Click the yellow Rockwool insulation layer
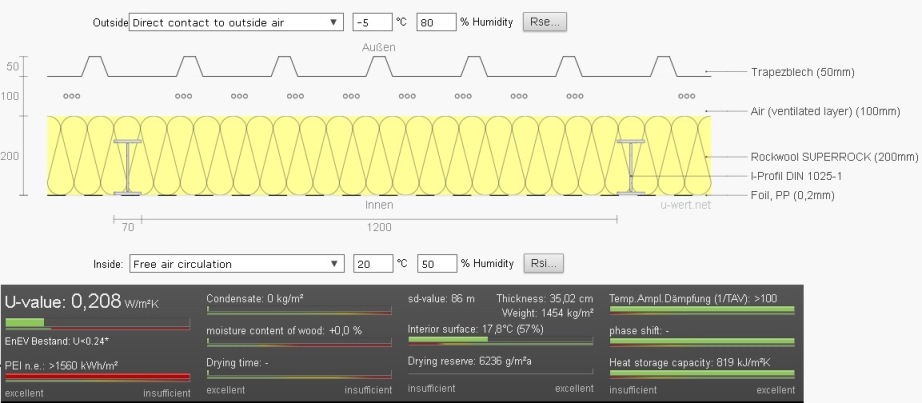The height and width of the screenshot is (403, 922). coord(380,155)
